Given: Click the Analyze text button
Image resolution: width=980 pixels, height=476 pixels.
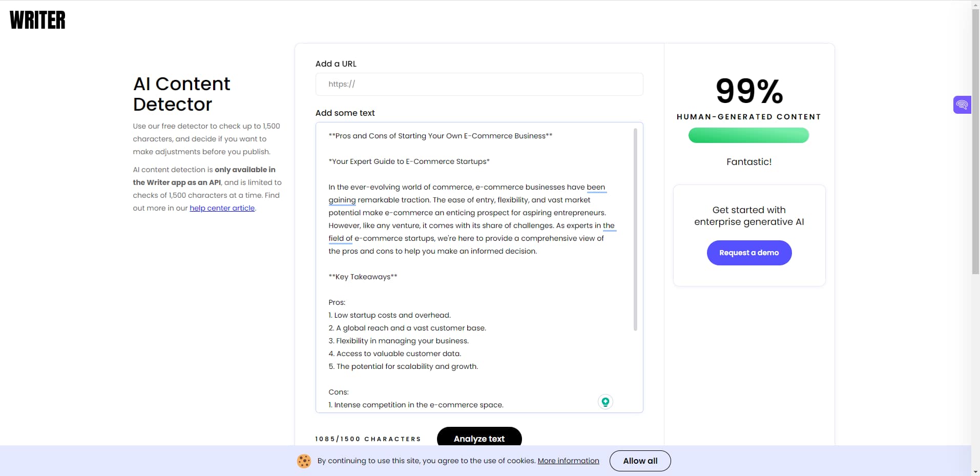Looking at the screenshot, I should pos(479,439).
